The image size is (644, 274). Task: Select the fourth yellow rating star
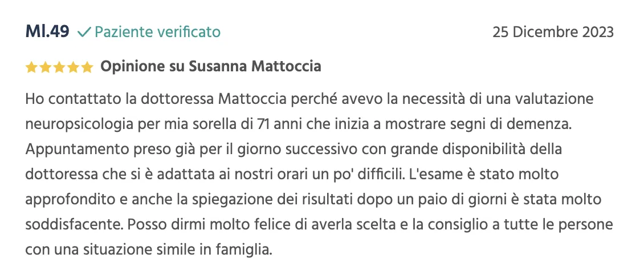74,67
